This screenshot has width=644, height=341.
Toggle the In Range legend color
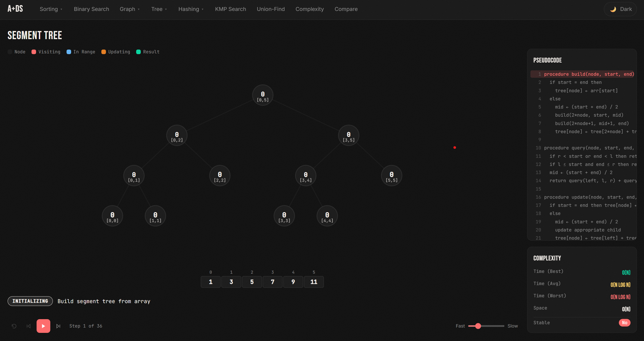point(68,52)
